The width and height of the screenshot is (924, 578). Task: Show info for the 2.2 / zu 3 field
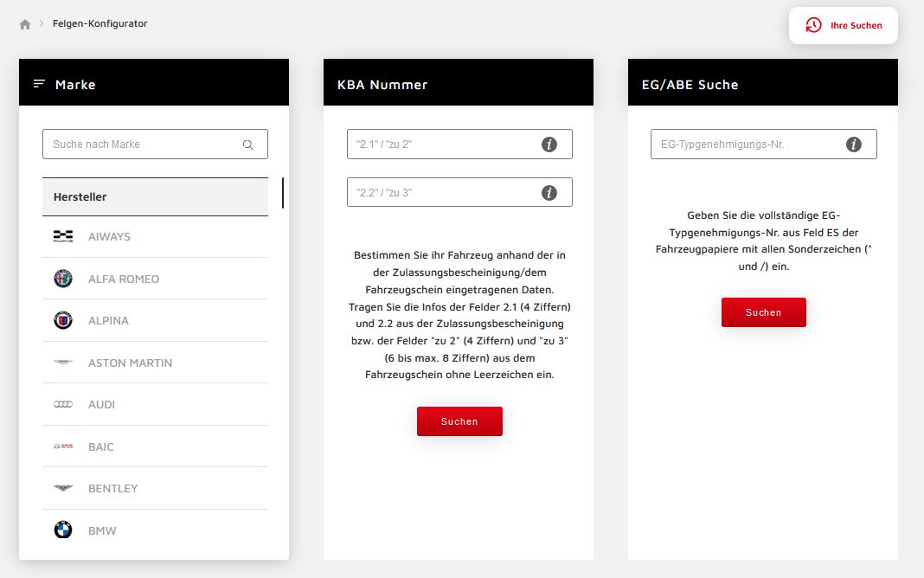tap(549, 193)
